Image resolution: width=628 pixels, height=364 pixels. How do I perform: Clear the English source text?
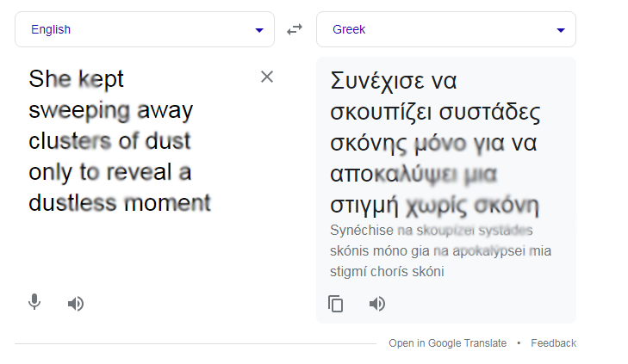[267, 77]
